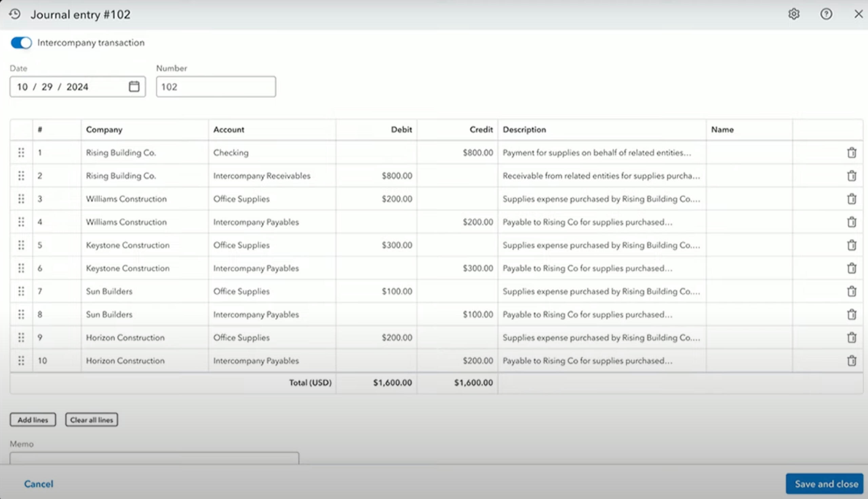Image resolution: width=868 pixels, height=499 pixels.
Task: Click the Add lines button
Action: click(33, 419)
